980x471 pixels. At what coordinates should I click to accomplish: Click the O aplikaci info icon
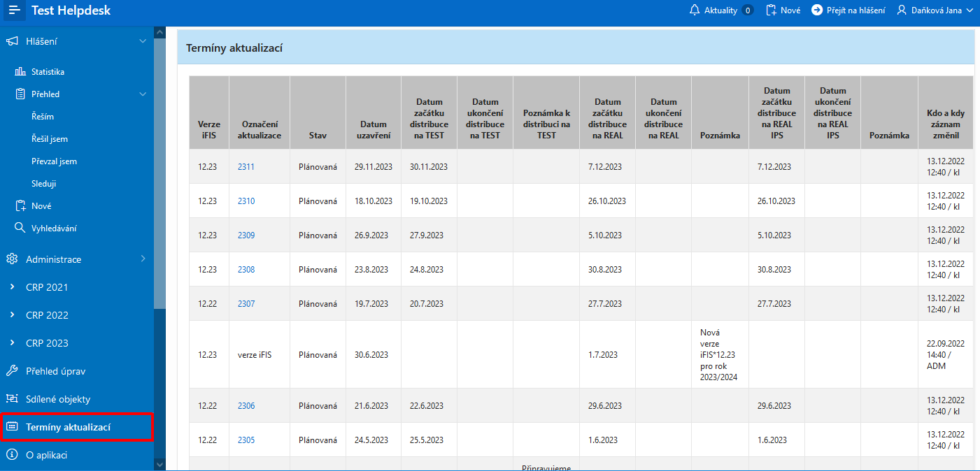tap(12, 455)
